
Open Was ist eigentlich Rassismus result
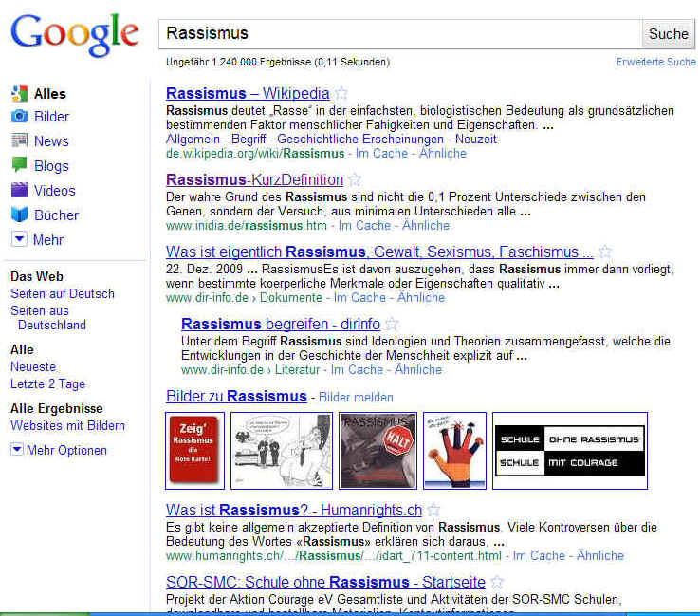pyautogui.click(x=379, y=252)
